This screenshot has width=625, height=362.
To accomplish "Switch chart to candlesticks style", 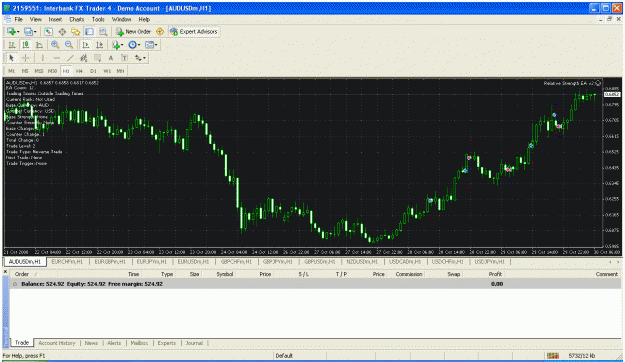I will [26, 45].
